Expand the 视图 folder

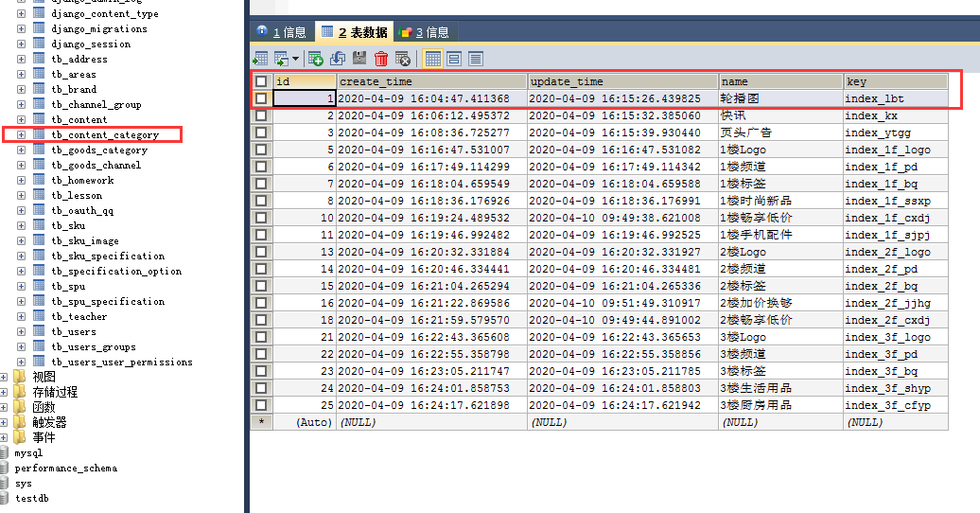click(x=4, y=377)
